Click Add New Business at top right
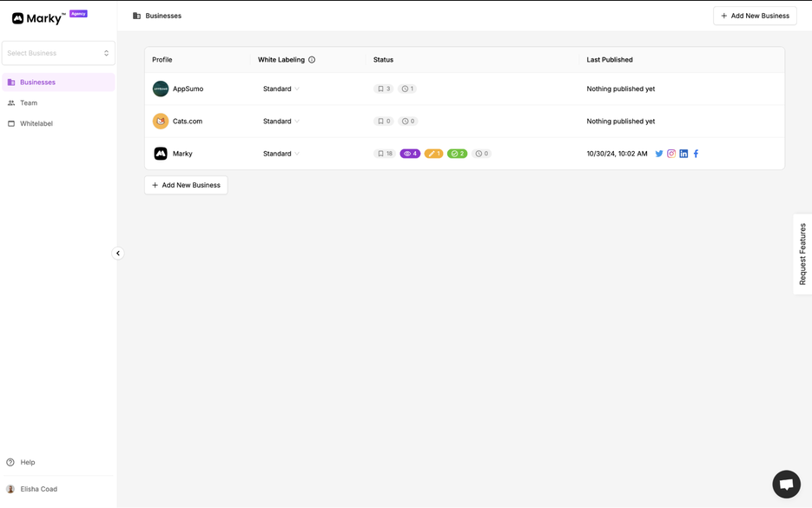Screen dimensions: 812x508 click(754, 15)
